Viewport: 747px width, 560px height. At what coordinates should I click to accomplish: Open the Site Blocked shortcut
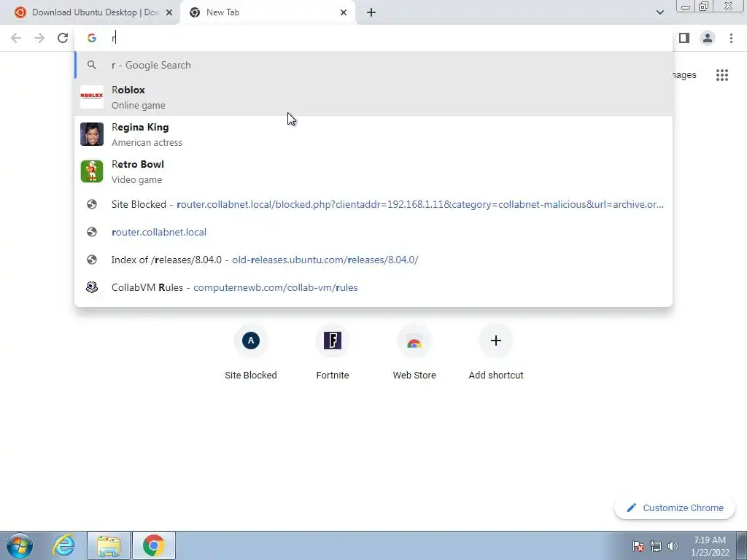coord(251,354)
